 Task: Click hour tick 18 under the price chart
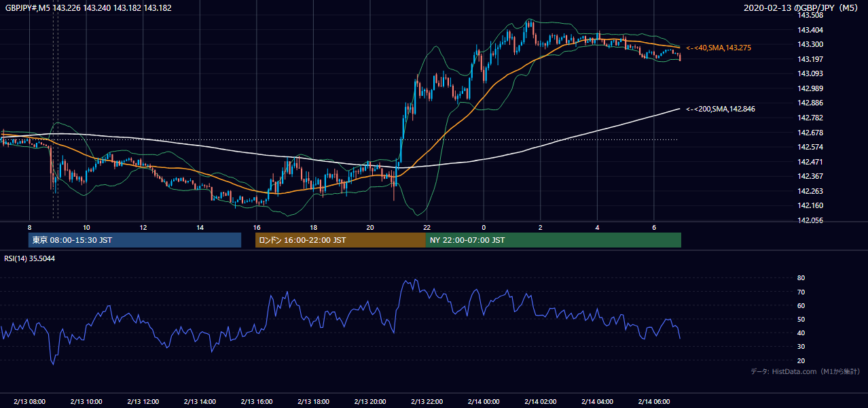point(313,227)
